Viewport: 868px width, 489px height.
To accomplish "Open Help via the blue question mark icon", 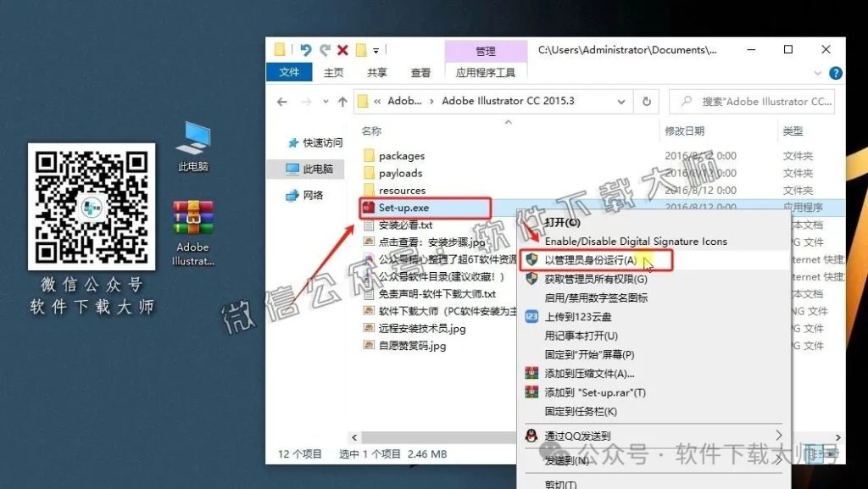I will tap(835, 72).
